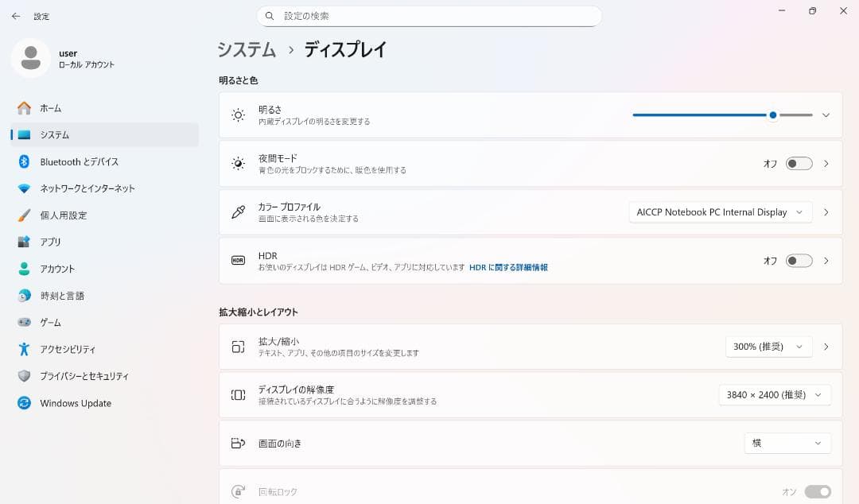This screenshot has height=504, width=859.
Task: Click the 明るさ sun icon
Action: point(236,114)
